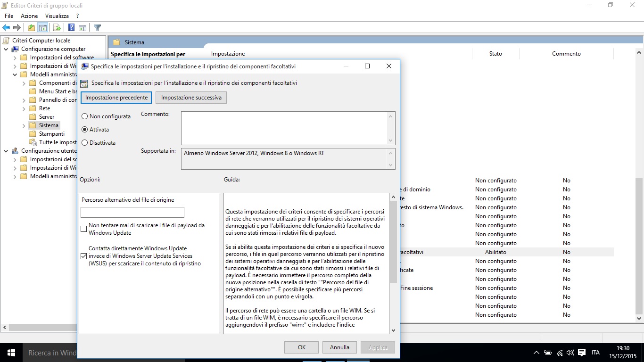
Task: Click the Menu Start folder icon in tree
Action: [x=33, y=91]
